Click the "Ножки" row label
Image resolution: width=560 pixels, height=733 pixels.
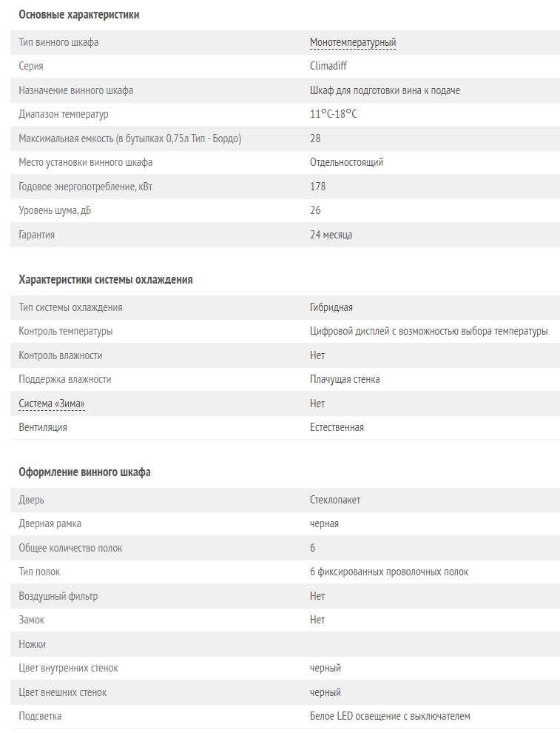coord(33,644)
